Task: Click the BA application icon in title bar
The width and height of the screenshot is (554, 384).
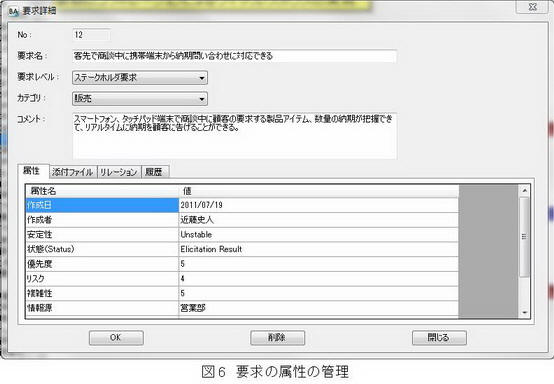Action: pyautogui.click(x=13, y=11)
